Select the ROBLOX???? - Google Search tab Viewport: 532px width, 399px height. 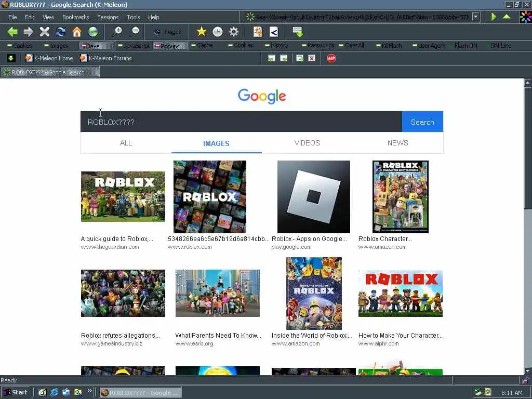pyautogui.click(x=50, y=72)
